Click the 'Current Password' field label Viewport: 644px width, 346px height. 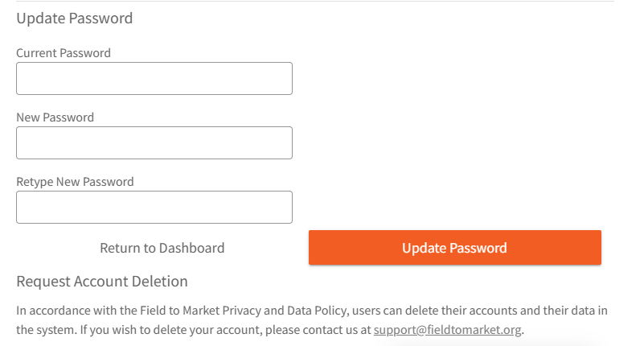(x=64, y=53)
